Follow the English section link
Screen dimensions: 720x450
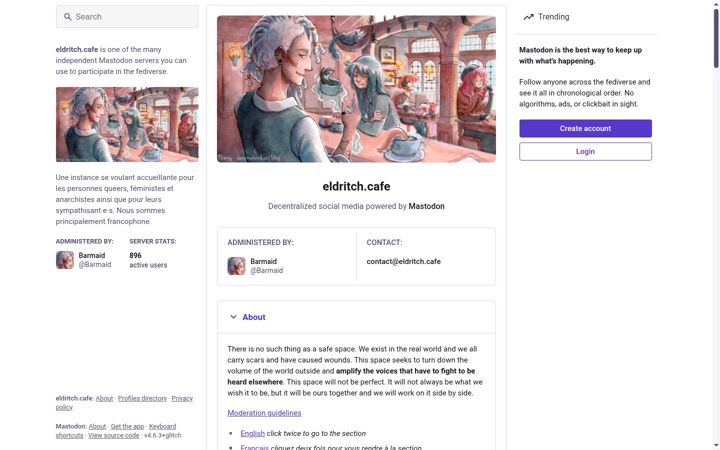pyautogui.click(x=253, y=433)
